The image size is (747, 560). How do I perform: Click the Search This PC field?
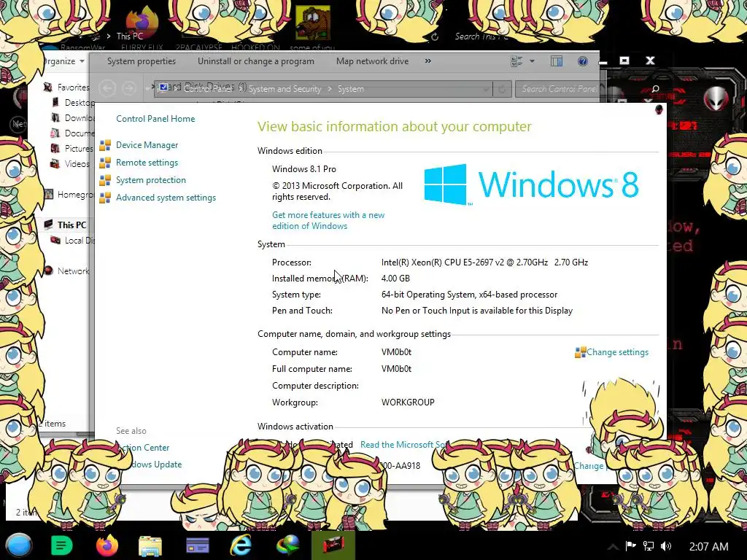coord(481,36)
